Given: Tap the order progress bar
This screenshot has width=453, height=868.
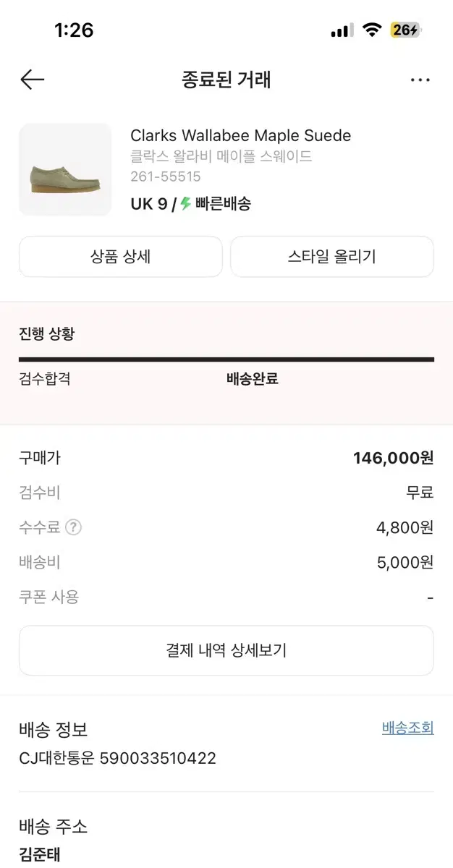Looking at the screenshot, I should coord(226,359).
